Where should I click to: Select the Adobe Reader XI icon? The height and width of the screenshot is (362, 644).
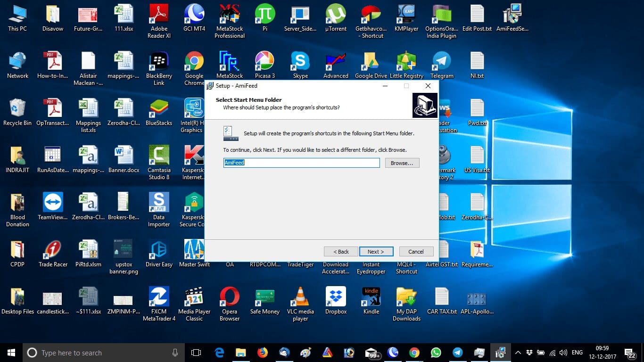point(159,21)
